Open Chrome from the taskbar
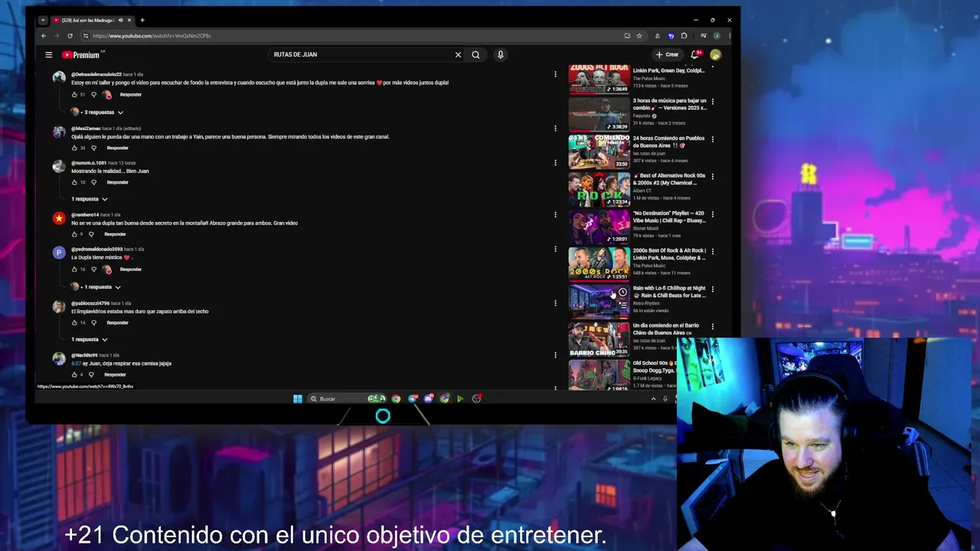The image size is (980, 551). point(396,399)
